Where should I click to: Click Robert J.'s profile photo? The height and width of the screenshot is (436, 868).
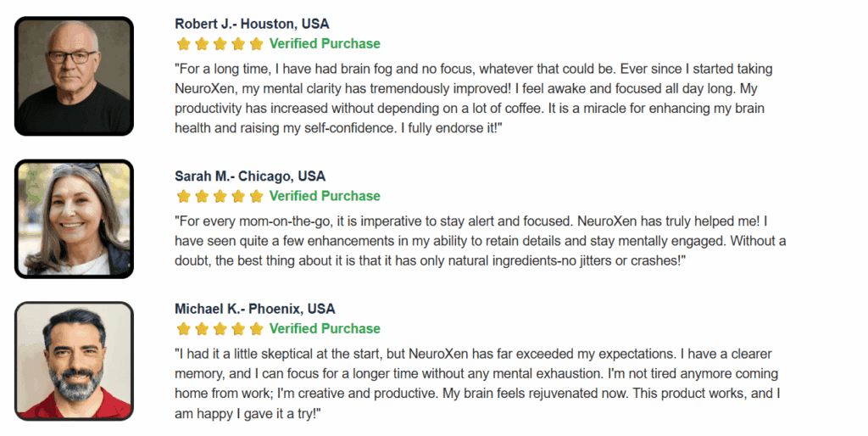[x=75, y=76]
